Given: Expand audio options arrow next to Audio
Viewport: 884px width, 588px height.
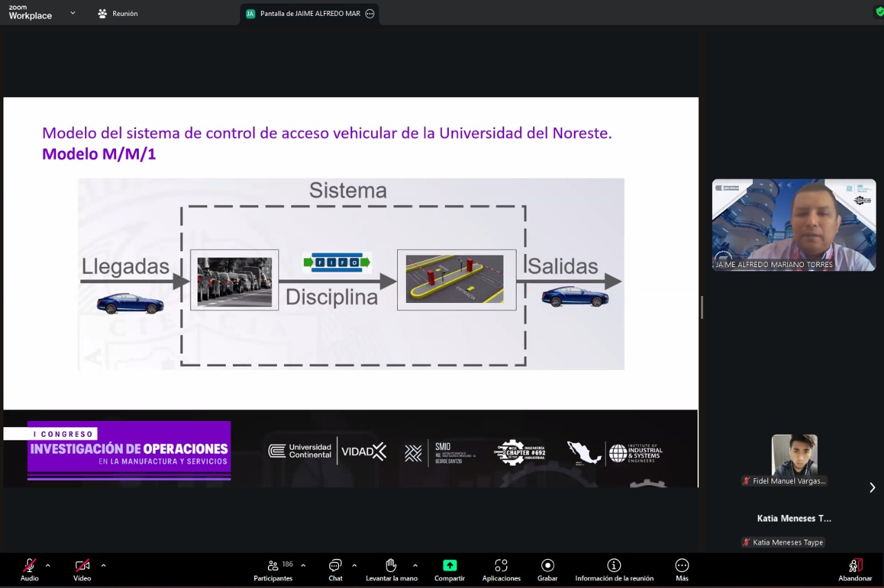Looking at the screenshot, I should tap(48, 565).
